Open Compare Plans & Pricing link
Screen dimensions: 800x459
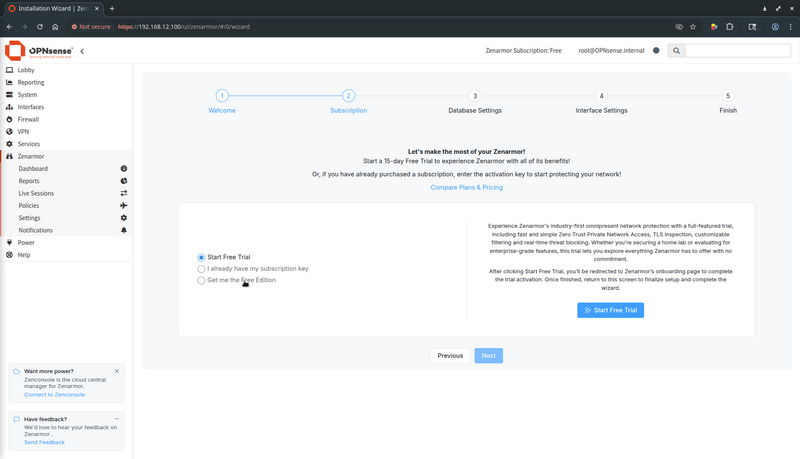[466, 187]
